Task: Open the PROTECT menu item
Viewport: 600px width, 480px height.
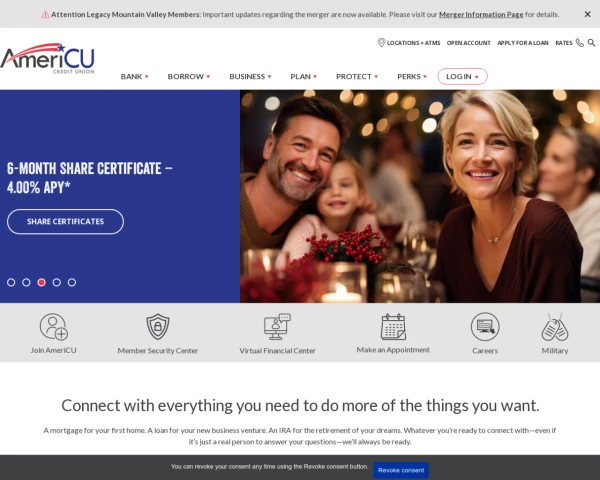Action: (x=357, y=77)
